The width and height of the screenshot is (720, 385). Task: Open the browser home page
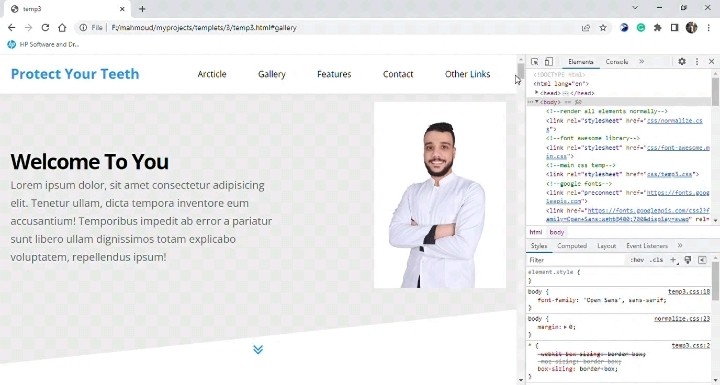click(62, 28)
